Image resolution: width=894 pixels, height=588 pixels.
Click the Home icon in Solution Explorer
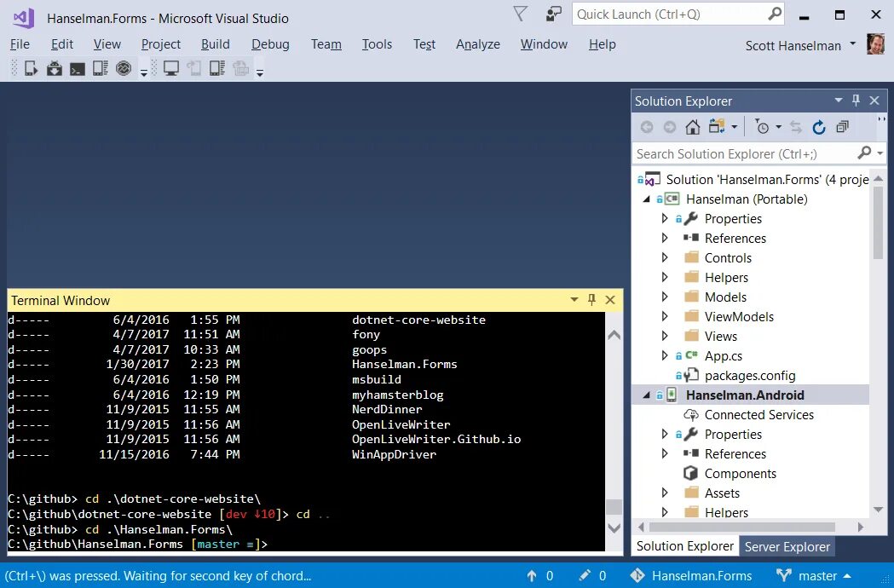[693, 127]
